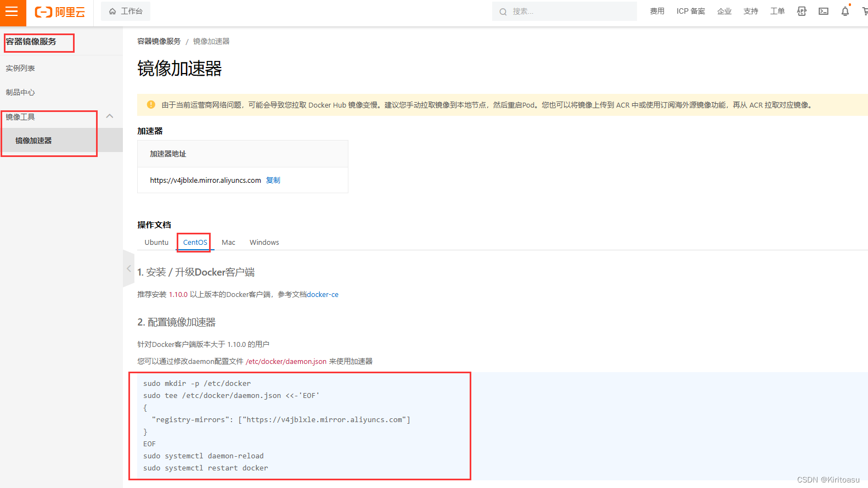Click the magnifier search icon

point(503,12)
